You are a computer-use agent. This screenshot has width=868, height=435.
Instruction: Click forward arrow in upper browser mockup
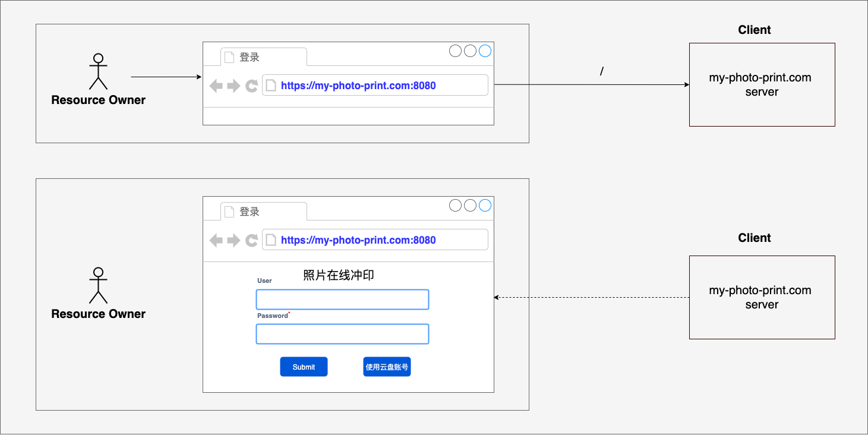tap(233, 86)
